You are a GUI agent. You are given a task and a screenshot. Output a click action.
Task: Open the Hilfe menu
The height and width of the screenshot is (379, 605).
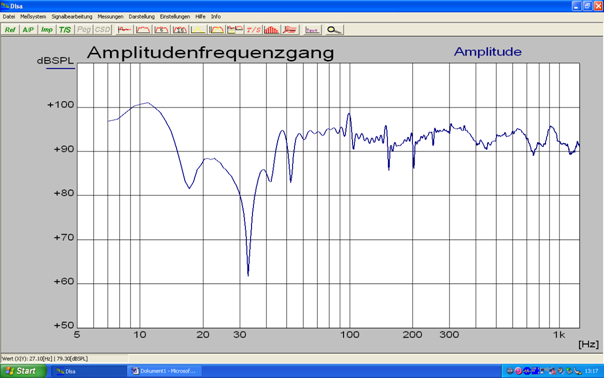200,17
